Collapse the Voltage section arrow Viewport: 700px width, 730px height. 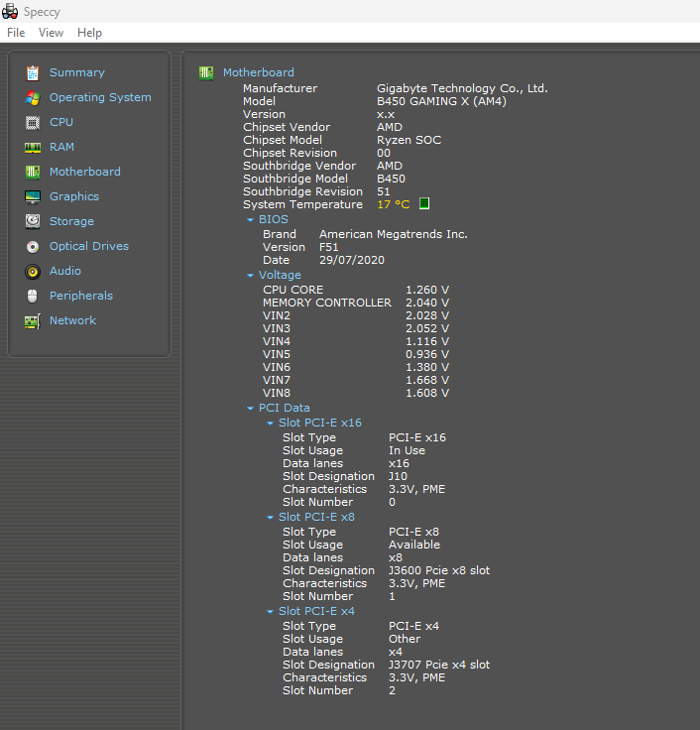pos(251,276)
